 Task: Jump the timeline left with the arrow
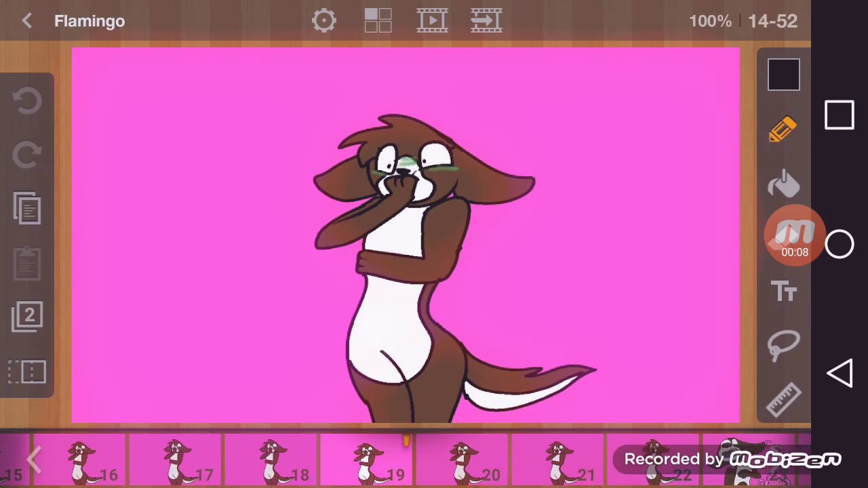34,461
